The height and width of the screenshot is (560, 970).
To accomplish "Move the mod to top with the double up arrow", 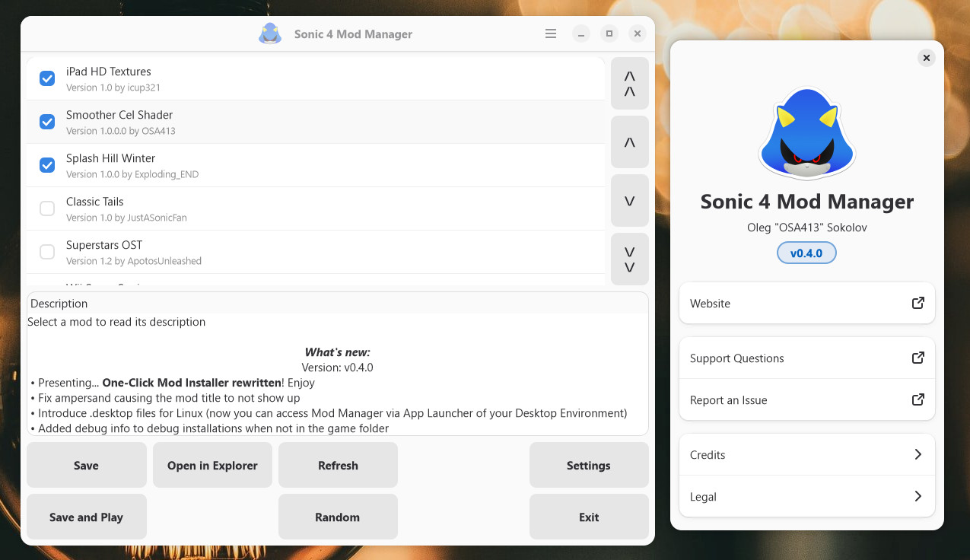I will pos(630,84).
